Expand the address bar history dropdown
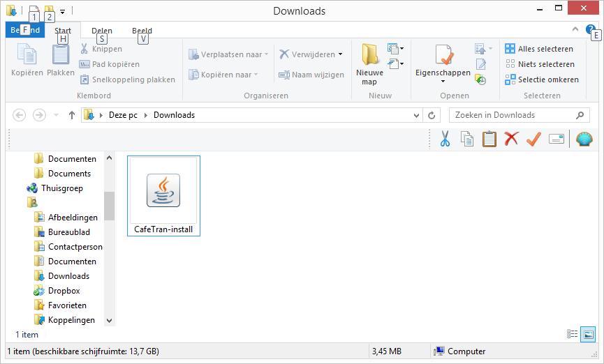 click(417, 115)
